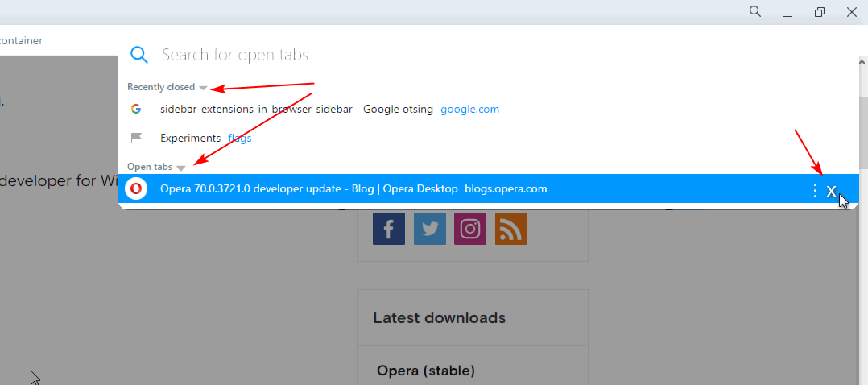Reopen the Experiments flags entry
Image resolution: width=868 pixels, height=385 pixels.
point(488,138)
